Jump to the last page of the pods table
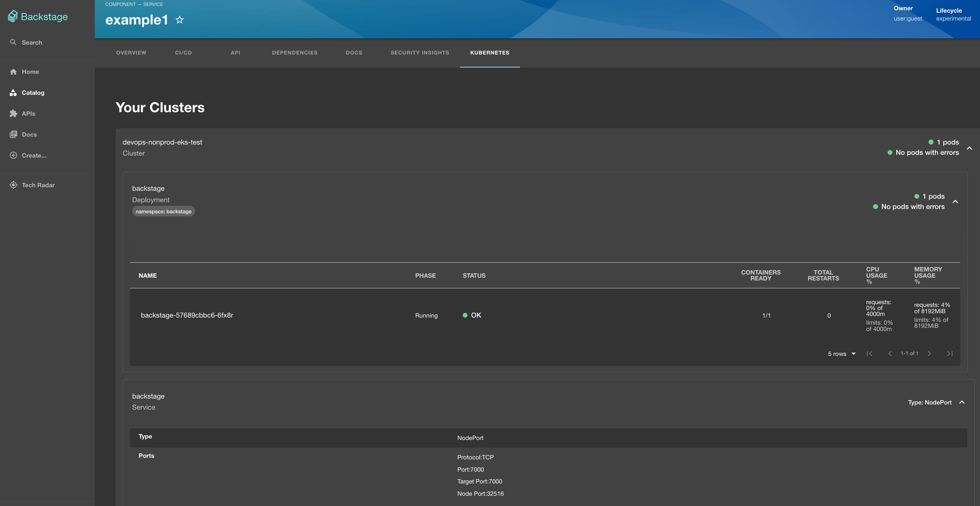 [950, 354]
